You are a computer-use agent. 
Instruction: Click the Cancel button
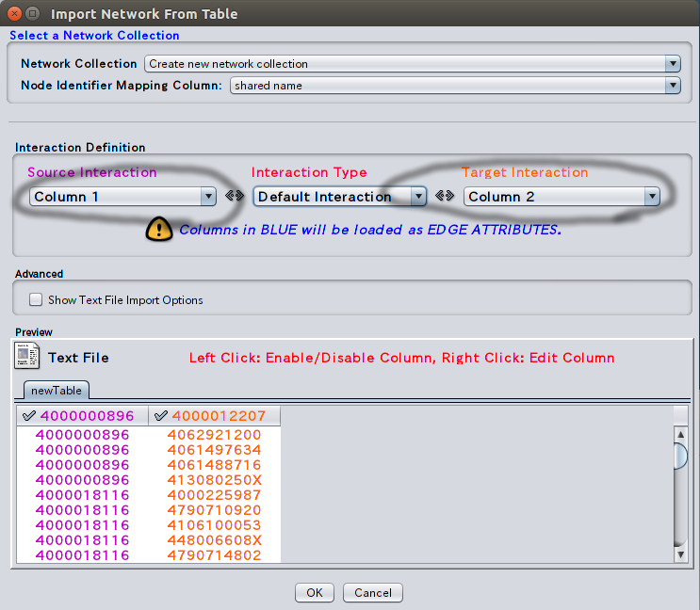coord(373,593)
